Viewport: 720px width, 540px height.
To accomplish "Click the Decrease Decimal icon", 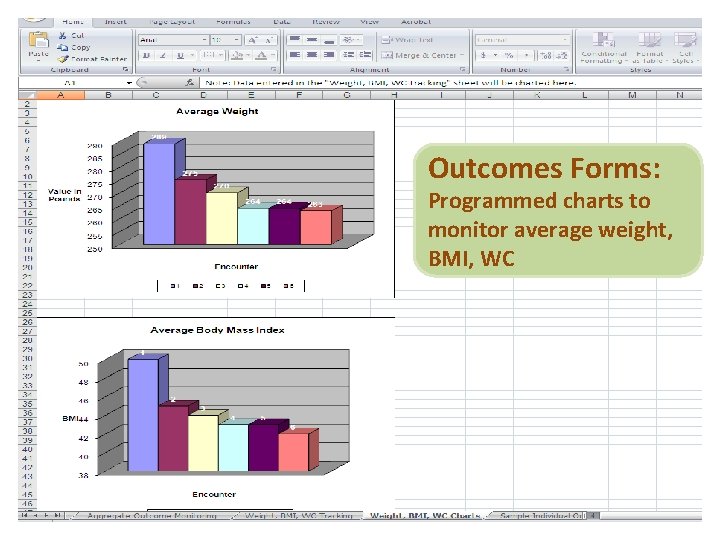I will (x=562, y=56).
